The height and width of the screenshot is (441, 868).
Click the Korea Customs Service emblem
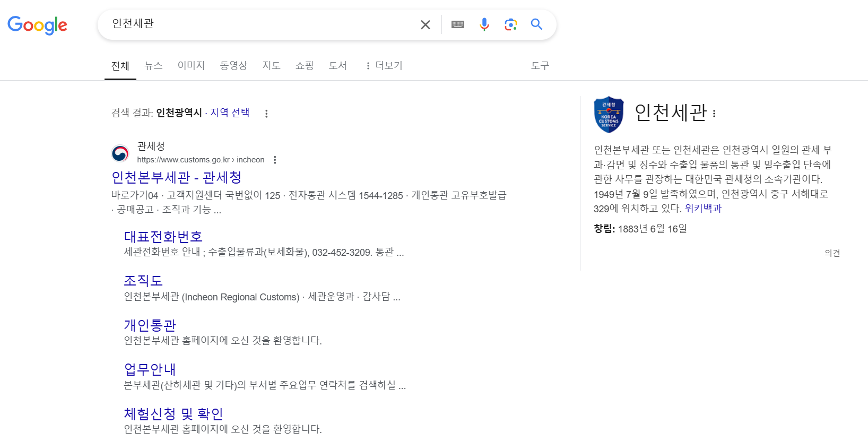click(609, 114)
